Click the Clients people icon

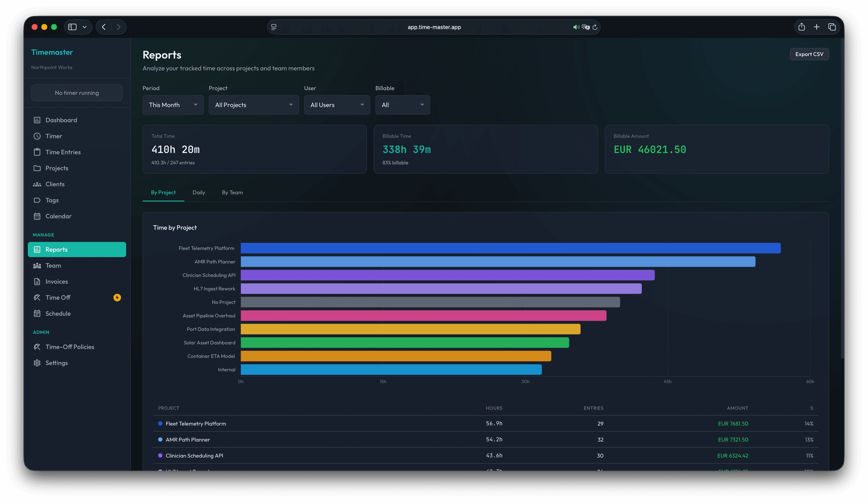tap(37, 184)
